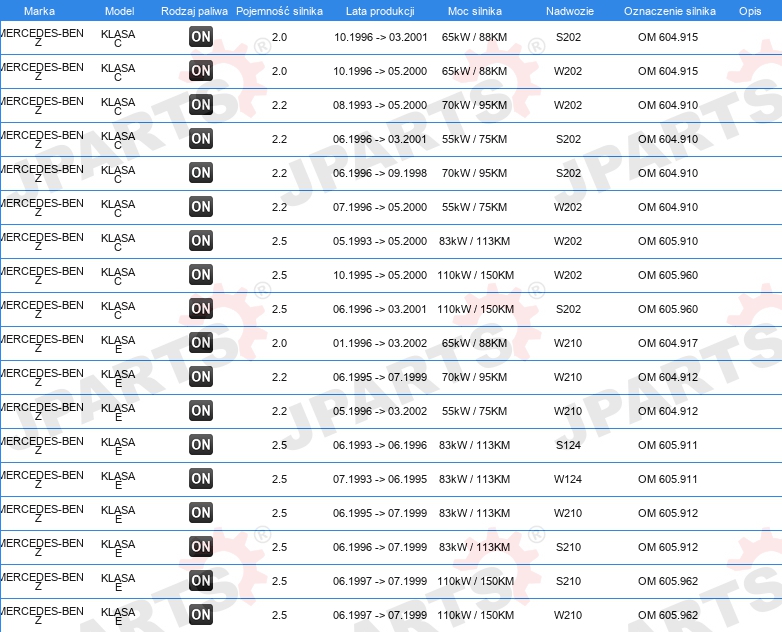The width and height of the screenshot is (782, 632).
Task: Click production years 05.1993 -> 05.2000
Action: (380, 241)
